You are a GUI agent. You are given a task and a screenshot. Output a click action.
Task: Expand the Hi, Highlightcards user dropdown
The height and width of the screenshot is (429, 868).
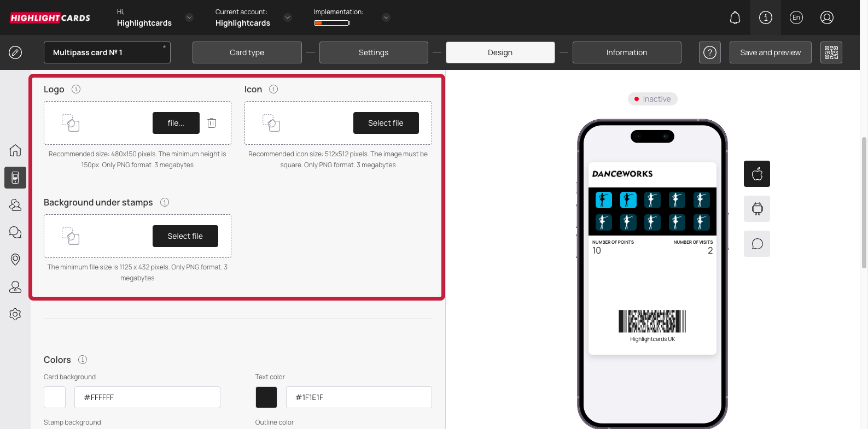(189, 17)
